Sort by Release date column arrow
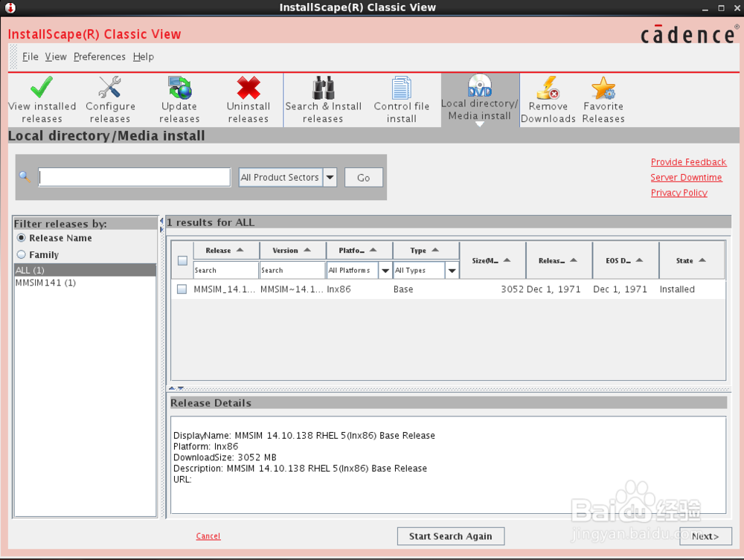This screenshot has height=560, width=744. pos(574,260)
